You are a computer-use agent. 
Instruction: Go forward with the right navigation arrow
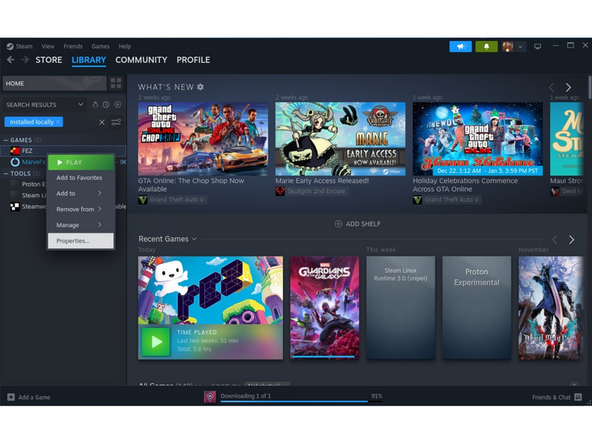point(25,60)
